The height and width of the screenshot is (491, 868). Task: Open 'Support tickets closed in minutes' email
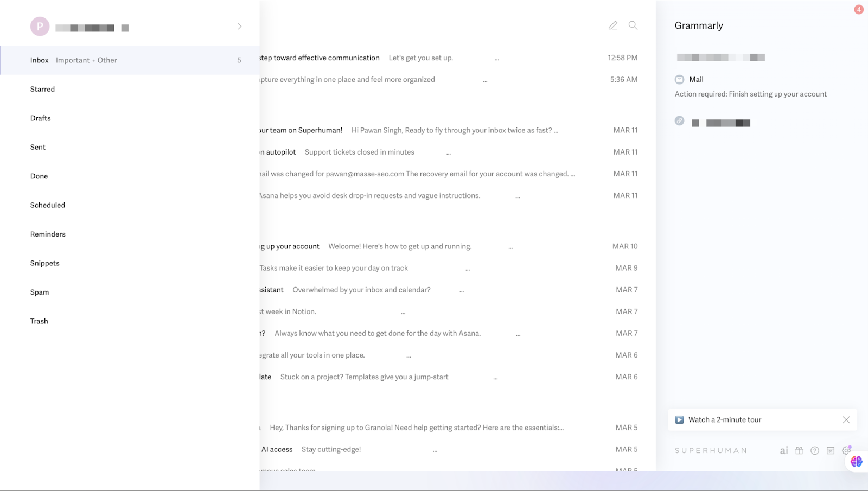(x=457, y=152)
